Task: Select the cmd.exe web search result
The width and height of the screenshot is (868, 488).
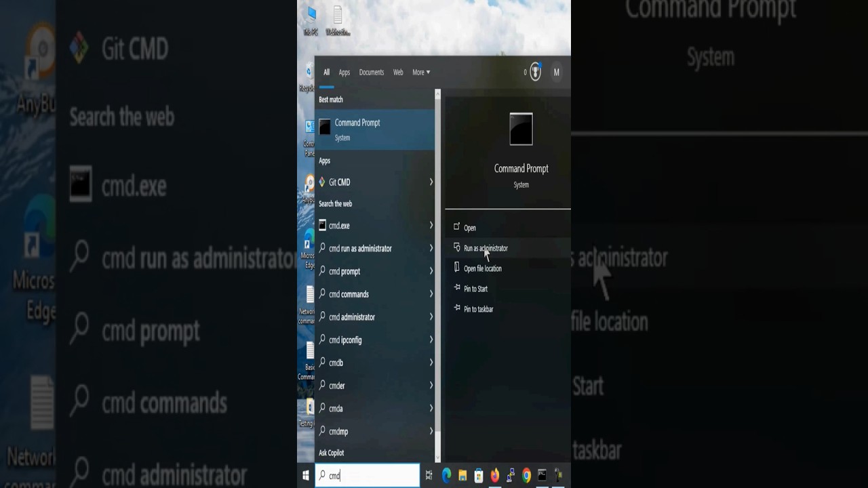Action: (x=375, y=226)
